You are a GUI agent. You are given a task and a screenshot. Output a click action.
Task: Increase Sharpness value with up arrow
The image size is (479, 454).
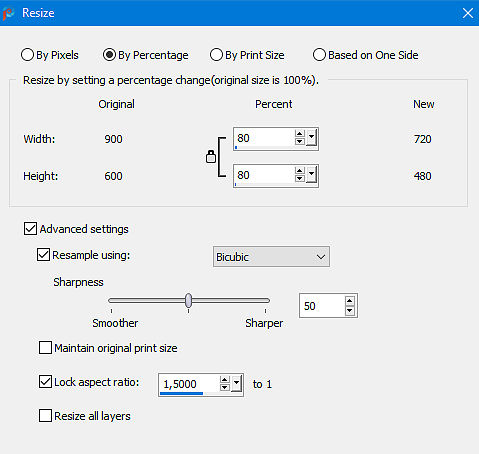349,301
